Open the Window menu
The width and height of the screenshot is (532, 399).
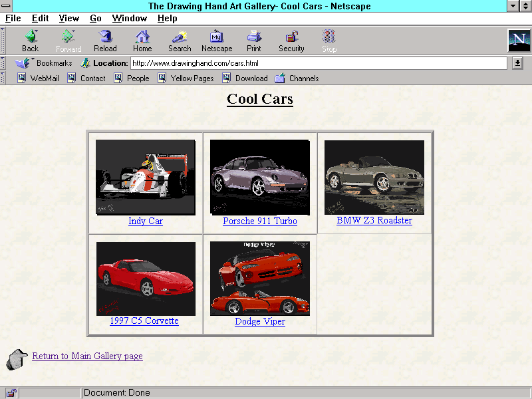coord(130,19)
